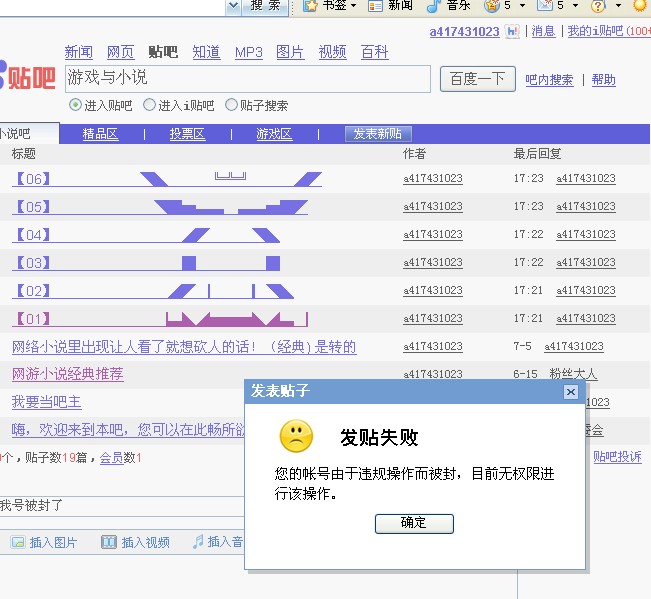651x599 pixels.
Task: Expand the bookmarks dropdown arrow
Action: [353, 5]
